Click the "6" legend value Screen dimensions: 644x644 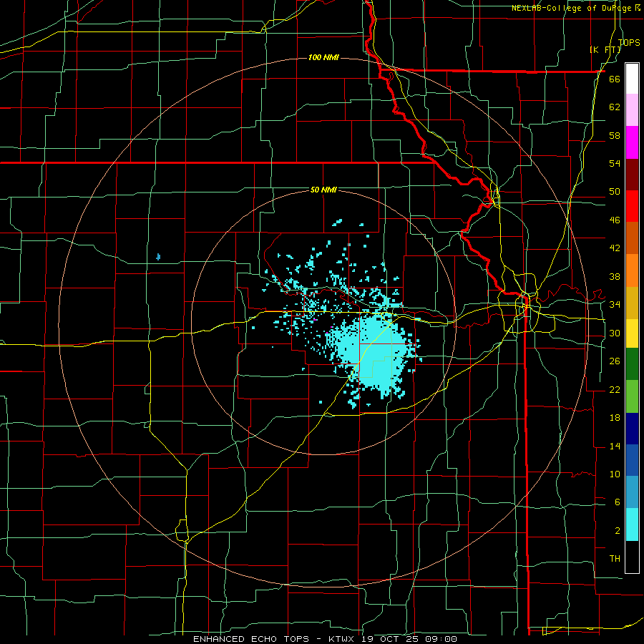(617, 502)
